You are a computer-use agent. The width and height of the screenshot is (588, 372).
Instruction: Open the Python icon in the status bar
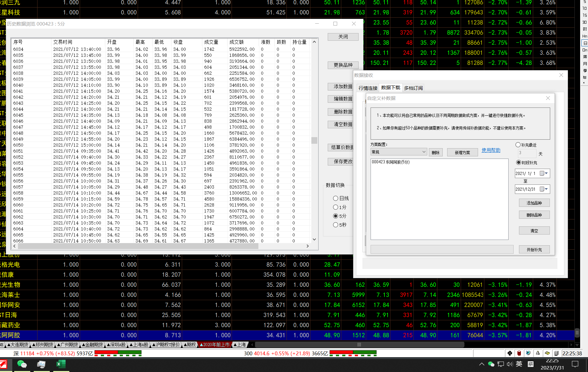point(510,353)
